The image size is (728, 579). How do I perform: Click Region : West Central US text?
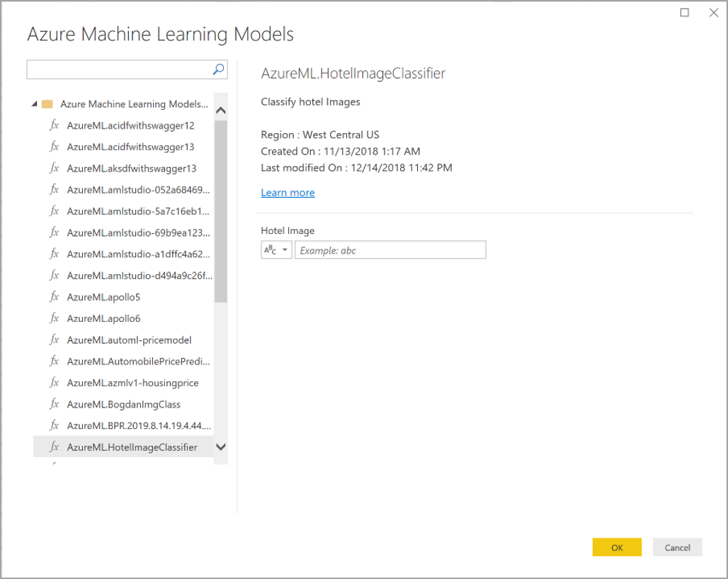320,135
